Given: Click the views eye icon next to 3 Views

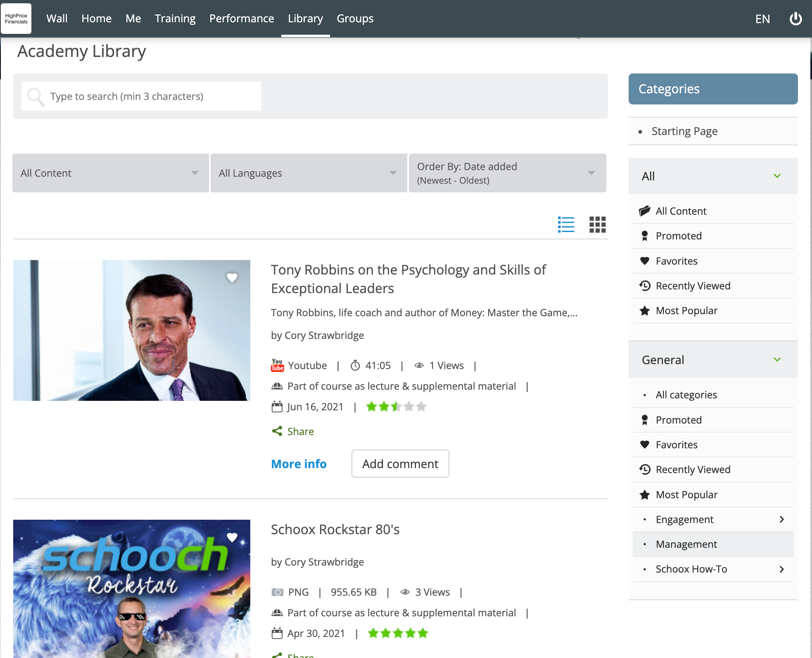Looking at the screenshot, I should (x=405, y=592).
